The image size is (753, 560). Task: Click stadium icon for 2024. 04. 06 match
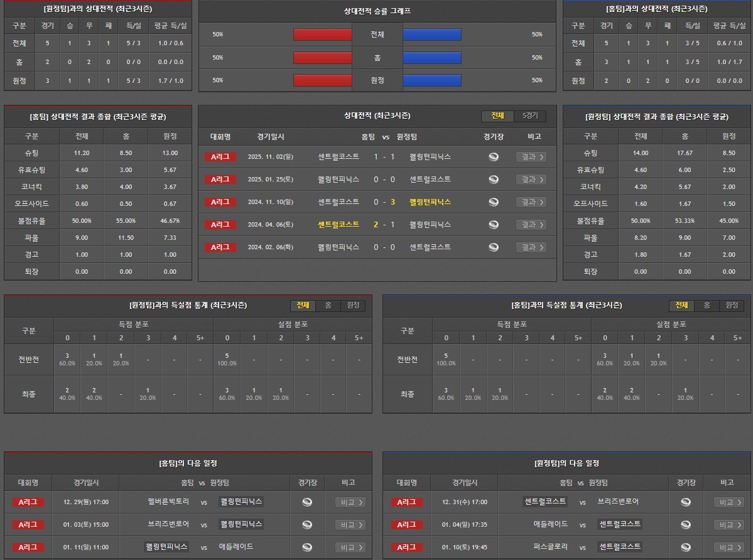click(x=494, y=225)
